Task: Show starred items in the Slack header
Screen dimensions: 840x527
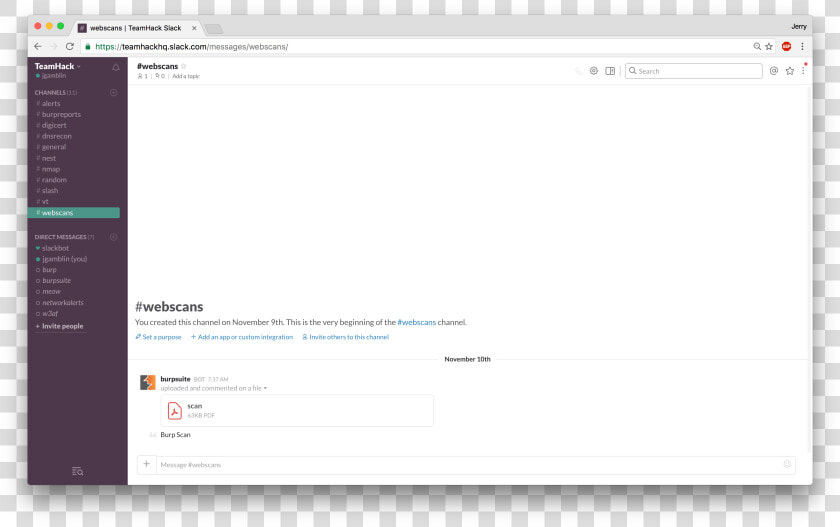Action: [x=790, y=71]
